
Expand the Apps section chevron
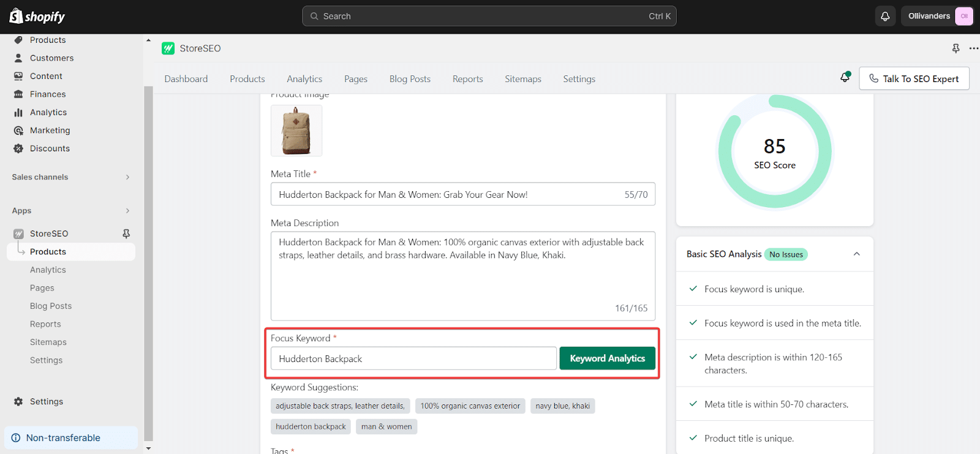pyautogui.click(x=127, y=211)
